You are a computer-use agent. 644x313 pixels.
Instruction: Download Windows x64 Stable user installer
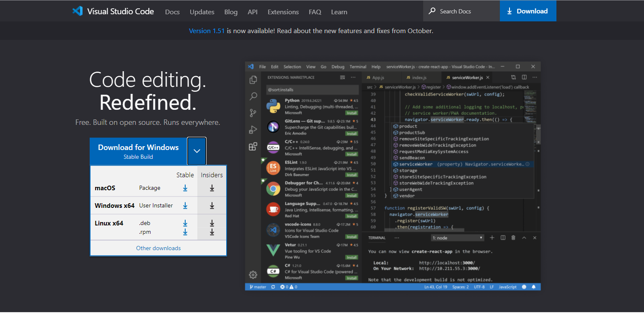click(185, 206)
